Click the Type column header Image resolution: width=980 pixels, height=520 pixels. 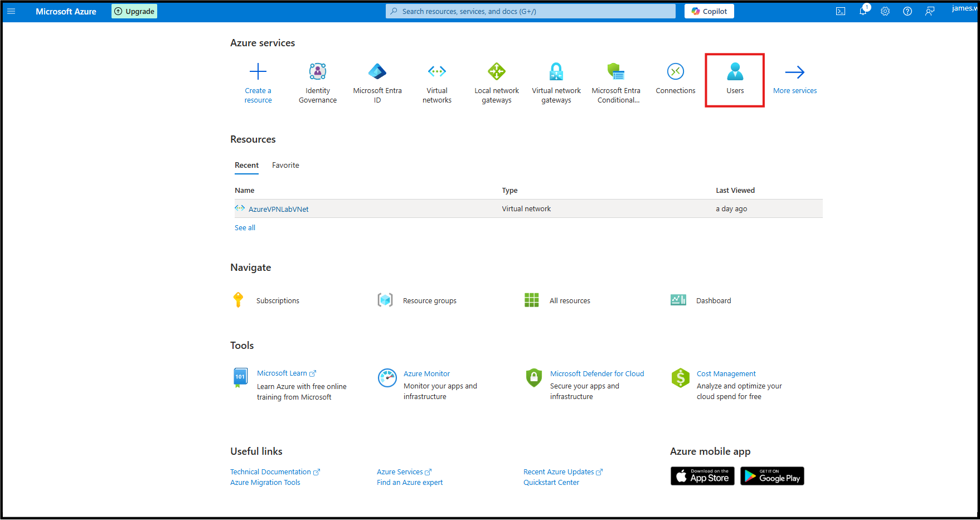510,190
